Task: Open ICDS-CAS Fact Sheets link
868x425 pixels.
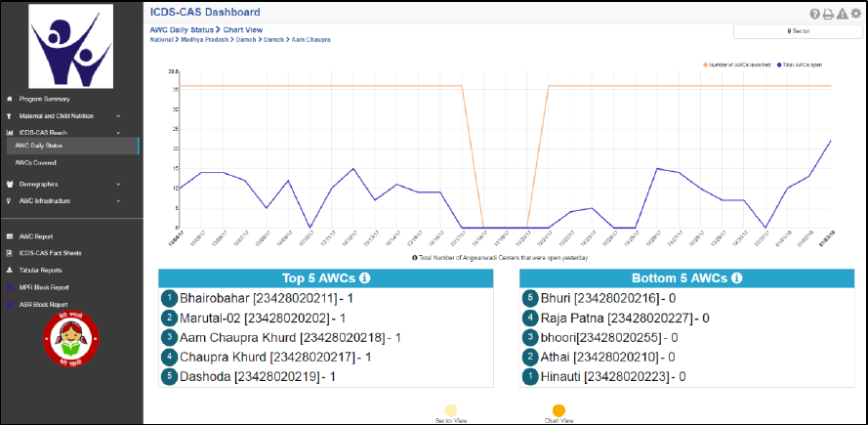Action: click(51, 253)
